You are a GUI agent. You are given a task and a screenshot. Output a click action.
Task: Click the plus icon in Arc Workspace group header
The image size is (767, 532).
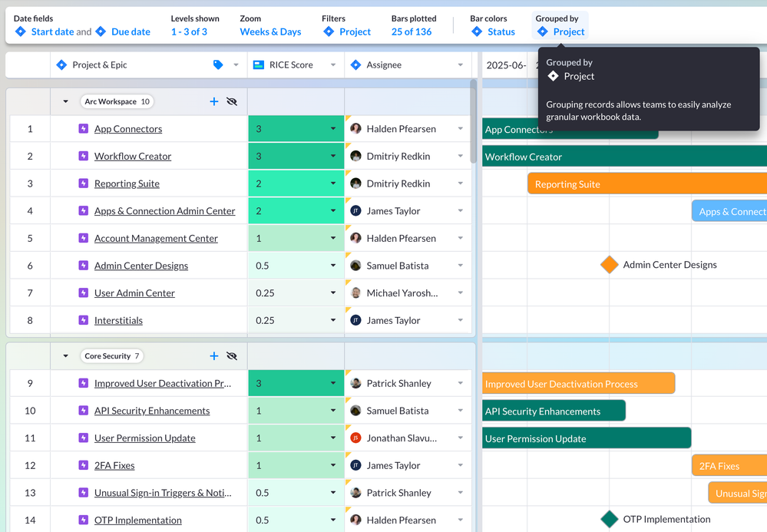pos(214,101)
